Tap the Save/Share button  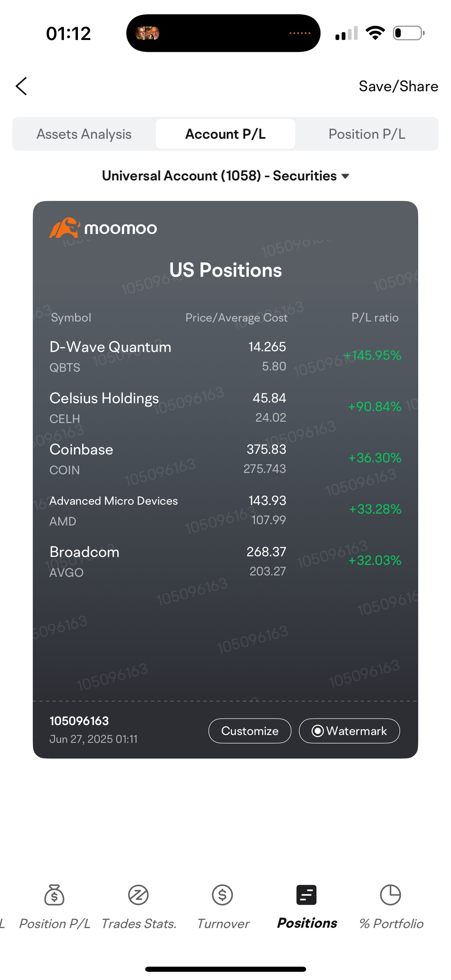[x=398, y=86]
